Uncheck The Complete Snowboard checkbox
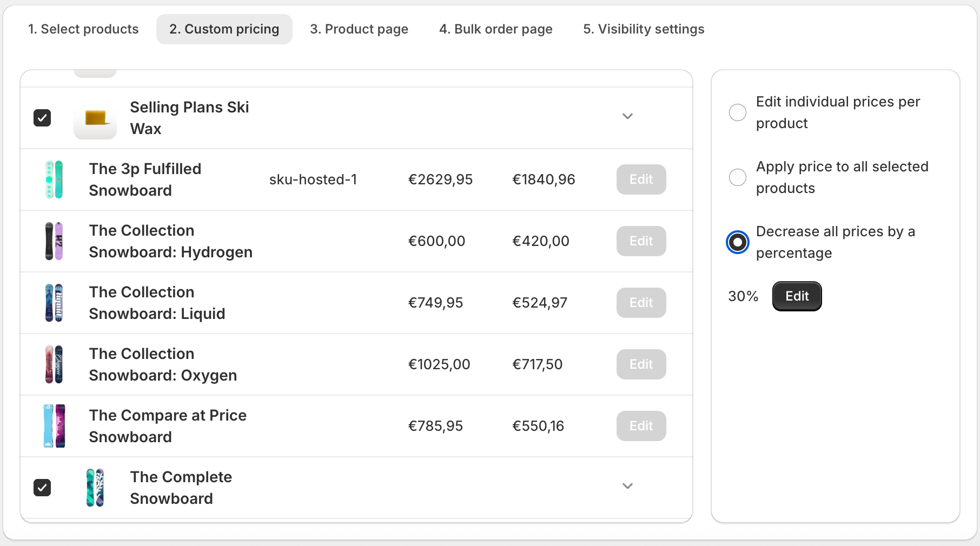Viewport: 980px width, 546px height. 42,488
